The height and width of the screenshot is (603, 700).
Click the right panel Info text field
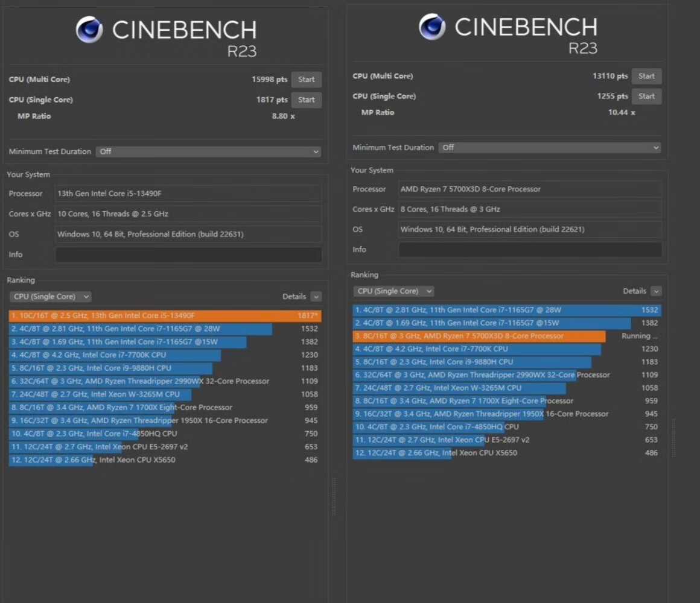click(530, 250)
